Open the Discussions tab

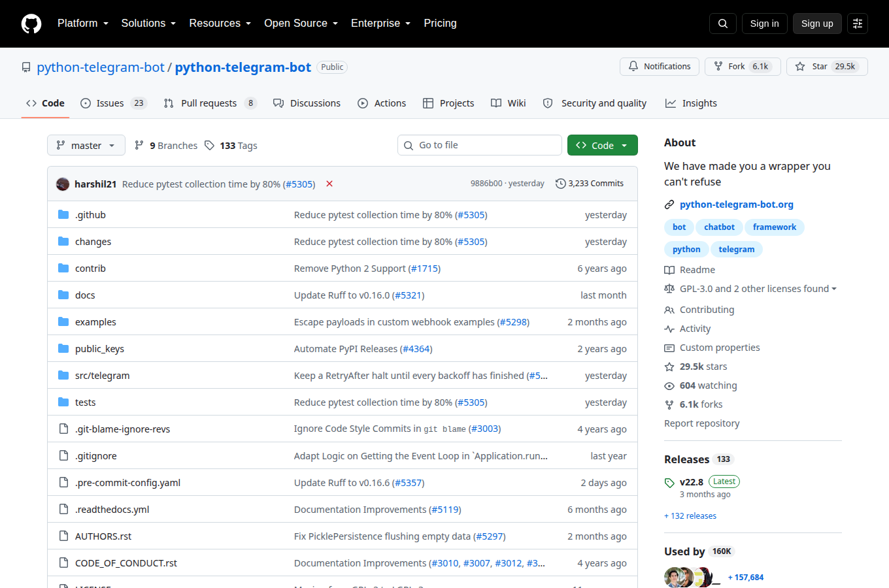[307, 103]
